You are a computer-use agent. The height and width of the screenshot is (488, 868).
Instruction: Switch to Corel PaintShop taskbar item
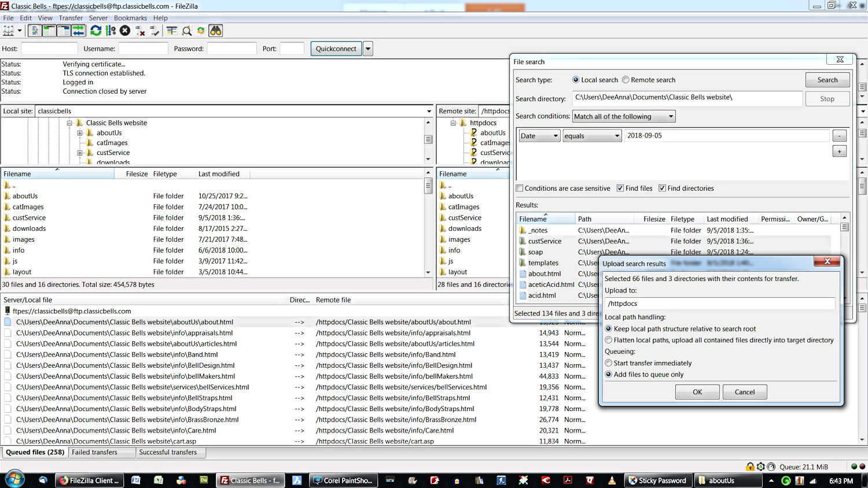344,480
